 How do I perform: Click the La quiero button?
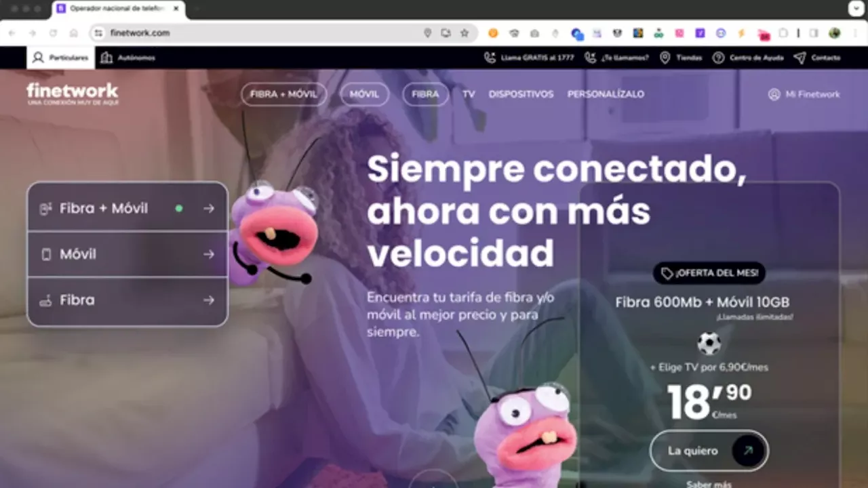click(x=709, y=451)
